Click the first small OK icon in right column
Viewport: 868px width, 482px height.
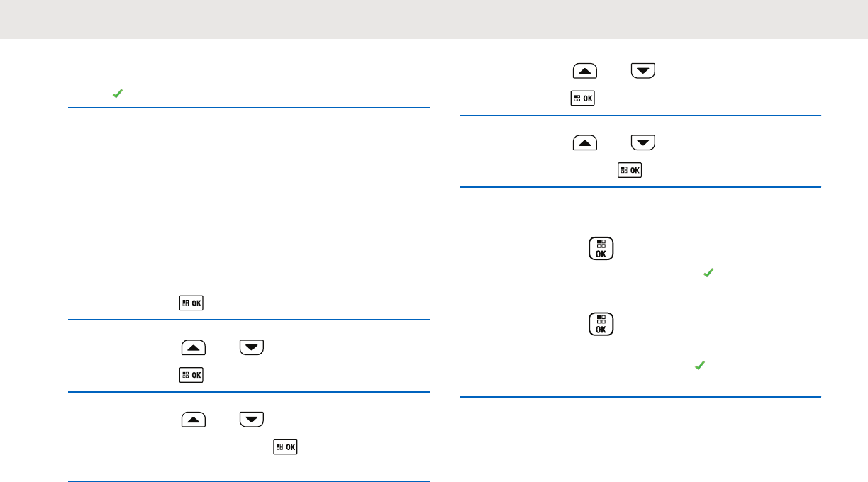pyautogui.click(x=582, y=99)
